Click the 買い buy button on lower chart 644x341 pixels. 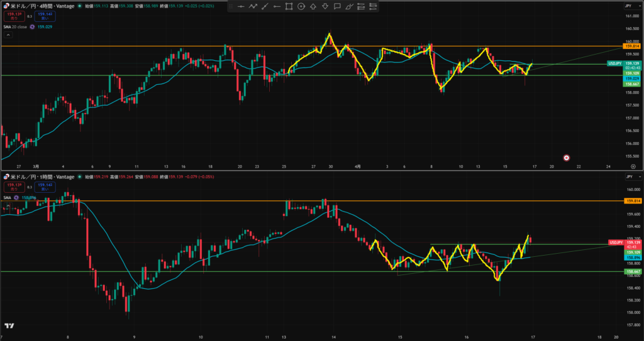pyautogui.click(x=44, y=187)
